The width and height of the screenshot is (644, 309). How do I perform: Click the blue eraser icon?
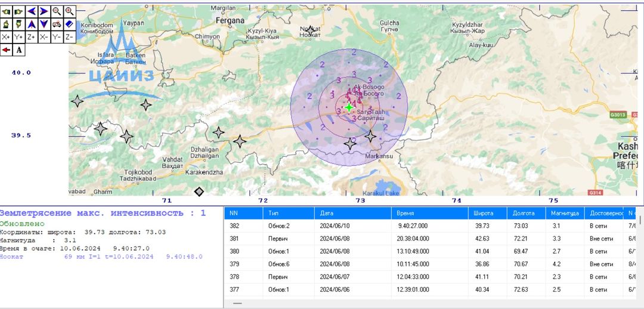70,24
